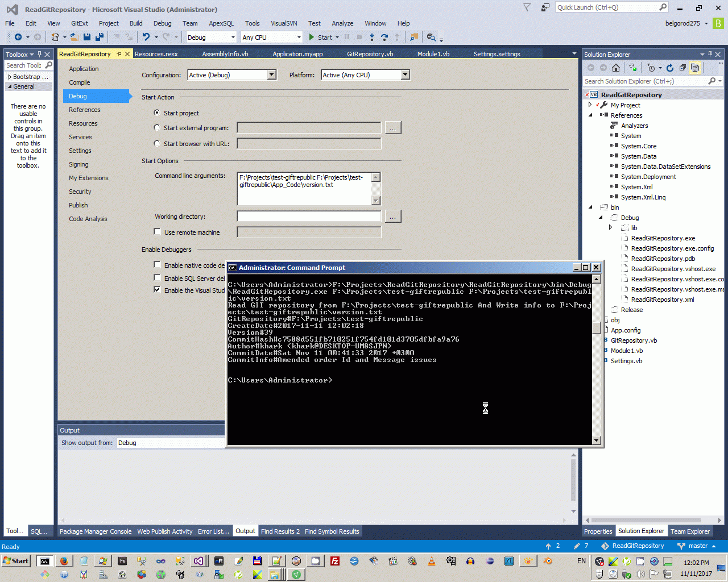Select the Code Analysis settings page

(x=88, y=219)
